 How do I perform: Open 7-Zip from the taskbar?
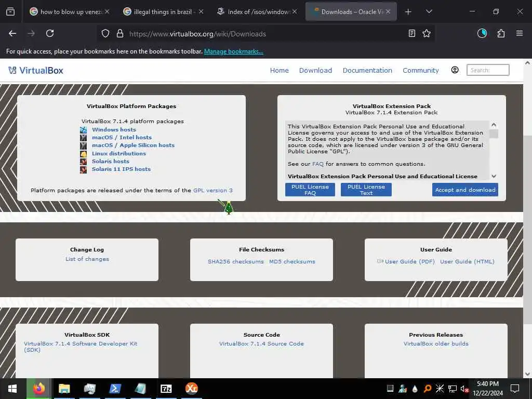pos(166,389)
